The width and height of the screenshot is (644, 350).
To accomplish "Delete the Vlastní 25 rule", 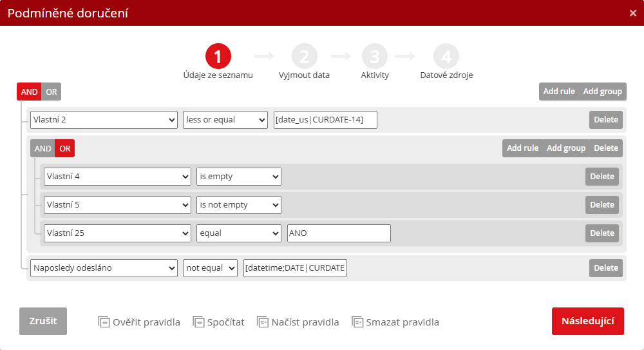I will (x=602, y=233).
